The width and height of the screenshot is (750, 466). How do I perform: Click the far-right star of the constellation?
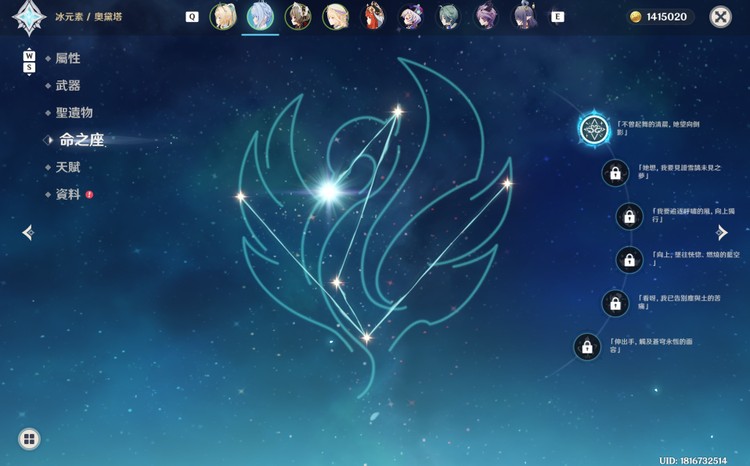coord(507,183)
